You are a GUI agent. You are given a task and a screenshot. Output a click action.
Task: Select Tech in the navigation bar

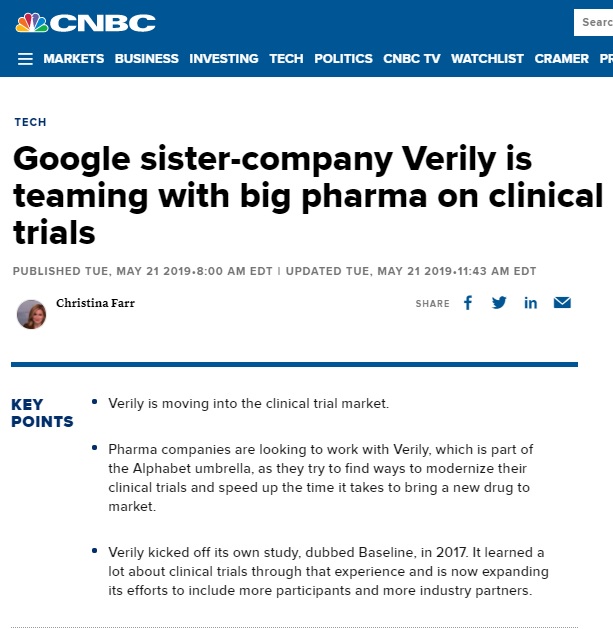pyautogui.click(x=286, y=59)
